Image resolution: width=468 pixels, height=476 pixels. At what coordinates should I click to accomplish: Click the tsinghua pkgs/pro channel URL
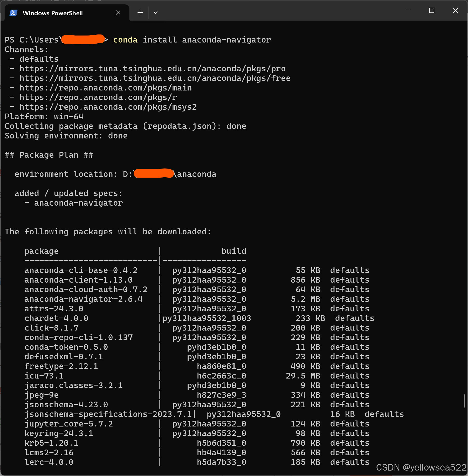coord(153,69)
